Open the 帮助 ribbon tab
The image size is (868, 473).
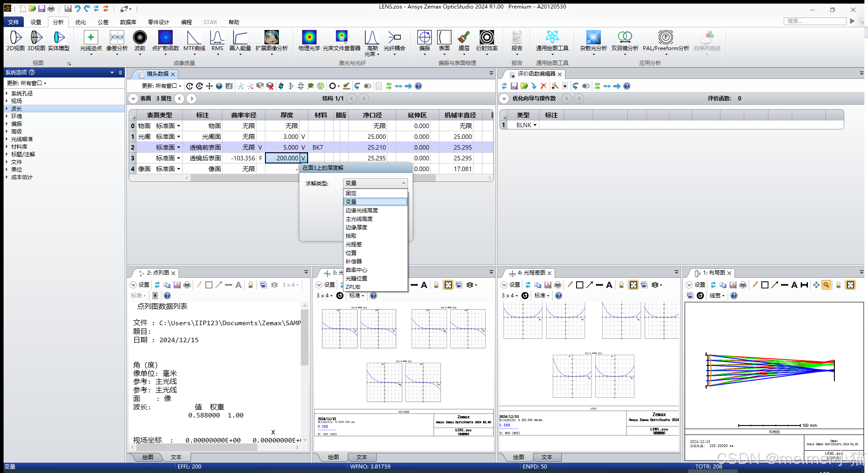tap(234, 22)
